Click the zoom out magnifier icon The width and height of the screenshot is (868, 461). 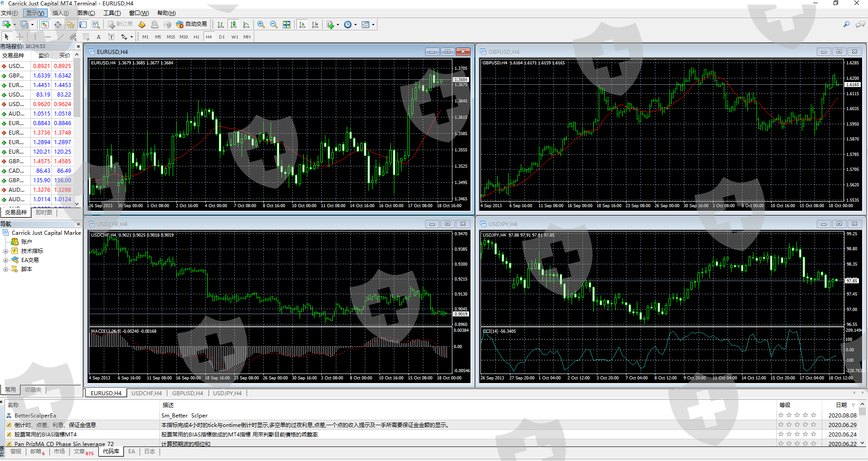point(274,24)
